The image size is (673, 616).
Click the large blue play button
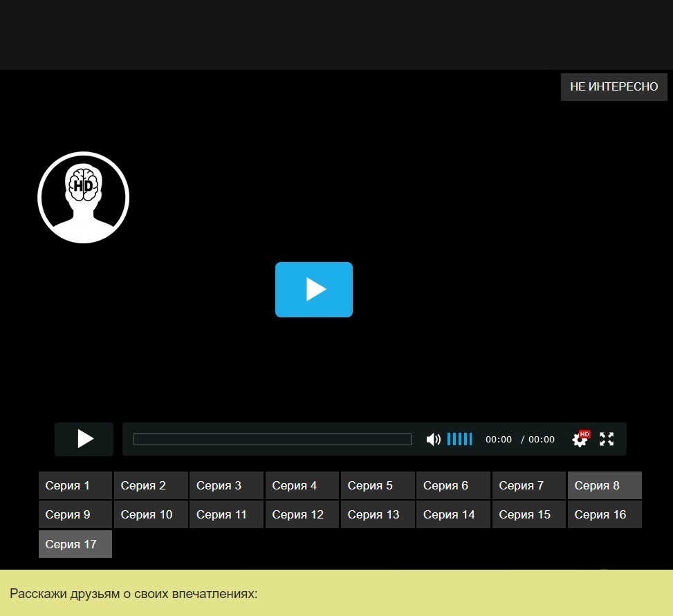point(314,290)
